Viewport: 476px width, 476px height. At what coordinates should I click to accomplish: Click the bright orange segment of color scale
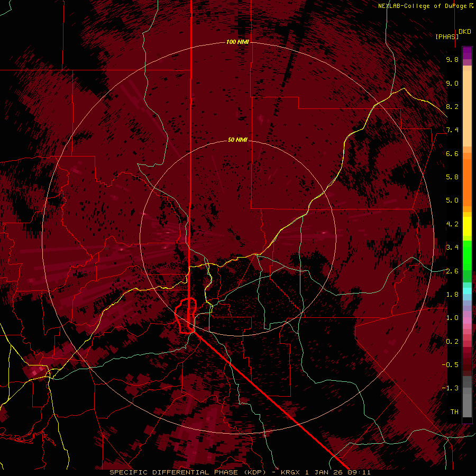point(467,182)
